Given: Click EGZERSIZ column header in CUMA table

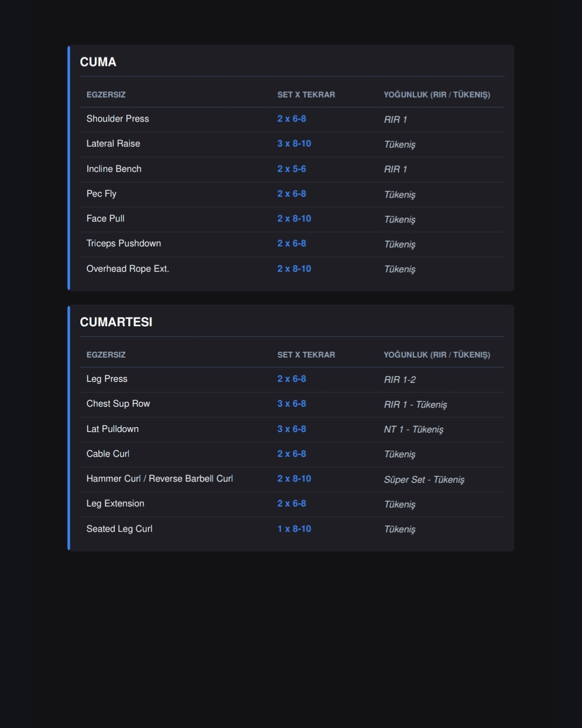Looking at the screenshot, I should (106, 94).
